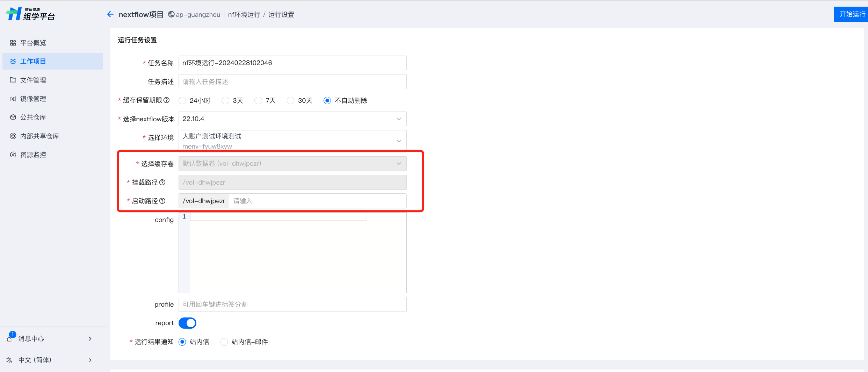Click the notification bell icon
Viewport: 868px width, 372px height.
(x=9, y=339)
